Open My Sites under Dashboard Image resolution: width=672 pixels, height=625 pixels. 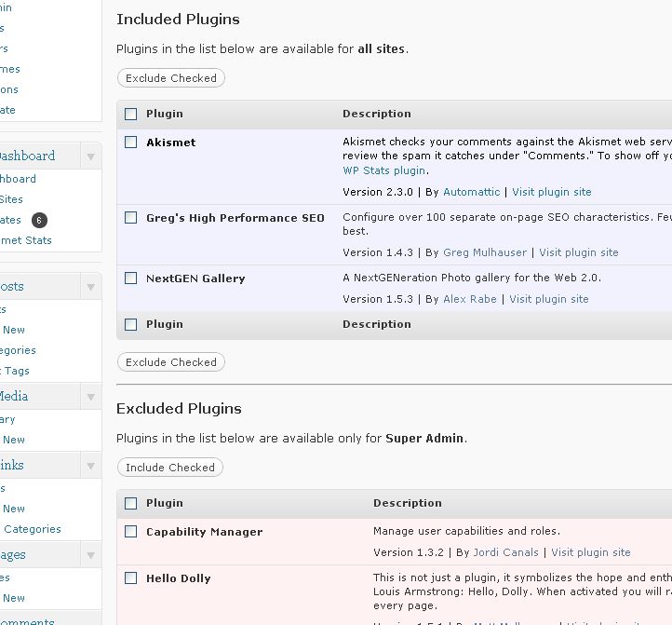[11, 199]
